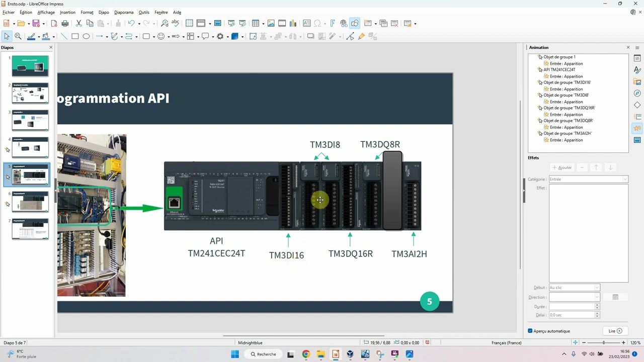Open the sidebar Properties deck icon

click(x=637, y=58)
